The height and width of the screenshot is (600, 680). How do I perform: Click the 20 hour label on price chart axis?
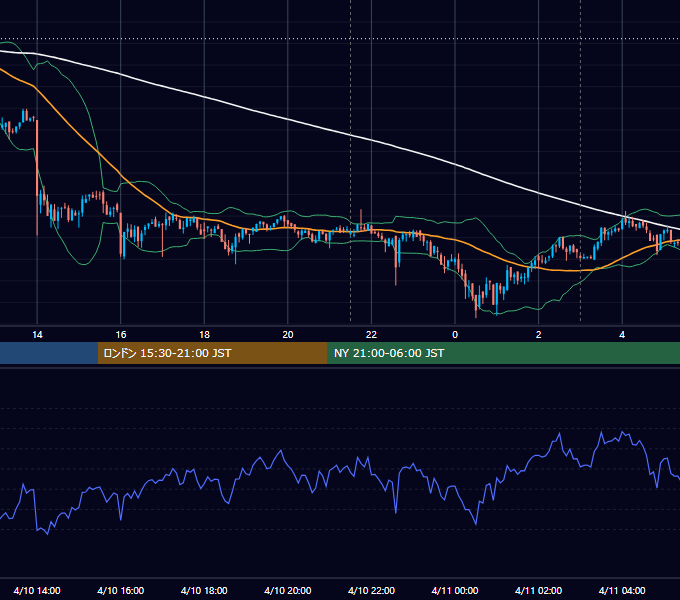(x=288, y=335)
